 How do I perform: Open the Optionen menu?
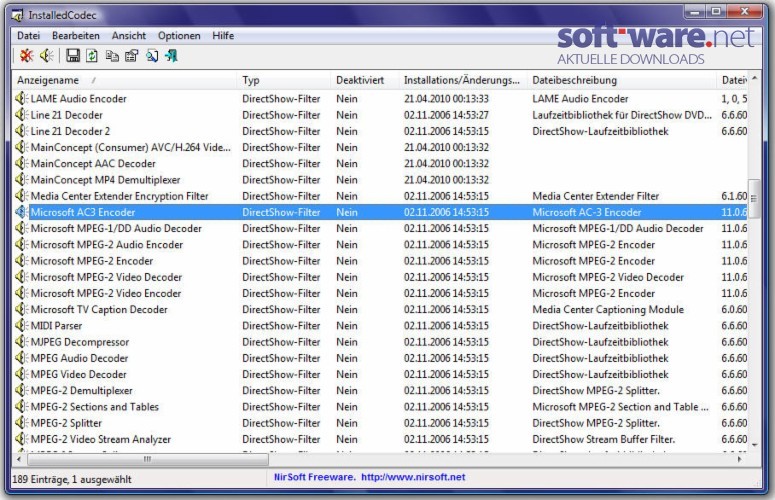point(179,36)
